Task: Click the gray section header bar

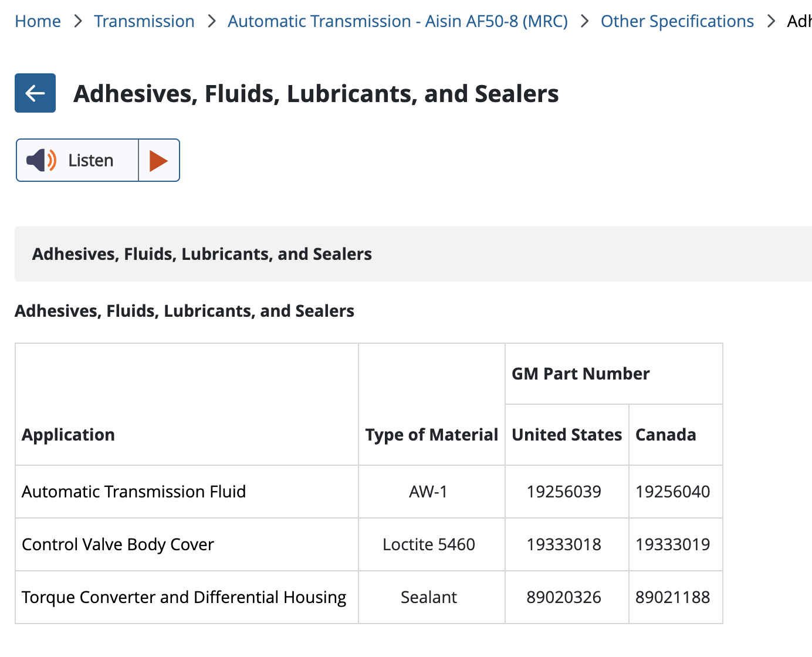Action: tap(411, 254)
